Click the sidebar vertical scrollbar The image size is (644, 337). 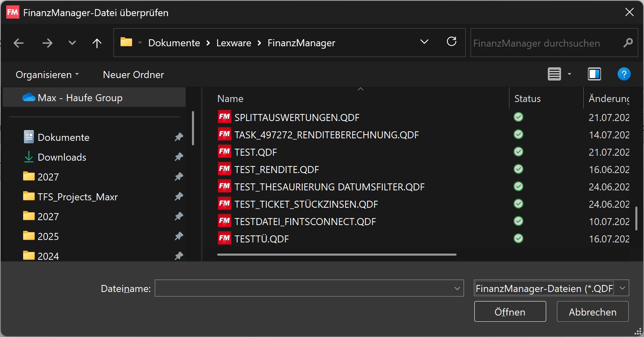193,128
